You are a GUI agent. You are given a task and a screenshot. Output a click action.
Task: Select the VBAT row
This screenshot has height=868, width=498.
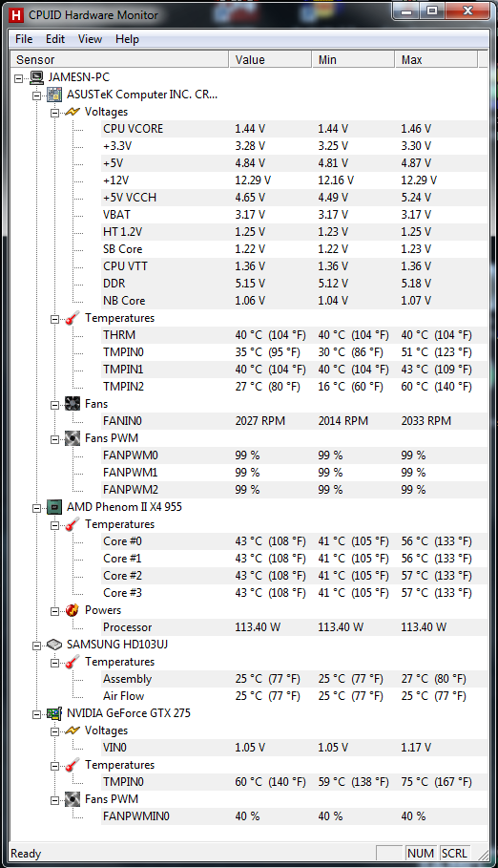tap(295, 215)
